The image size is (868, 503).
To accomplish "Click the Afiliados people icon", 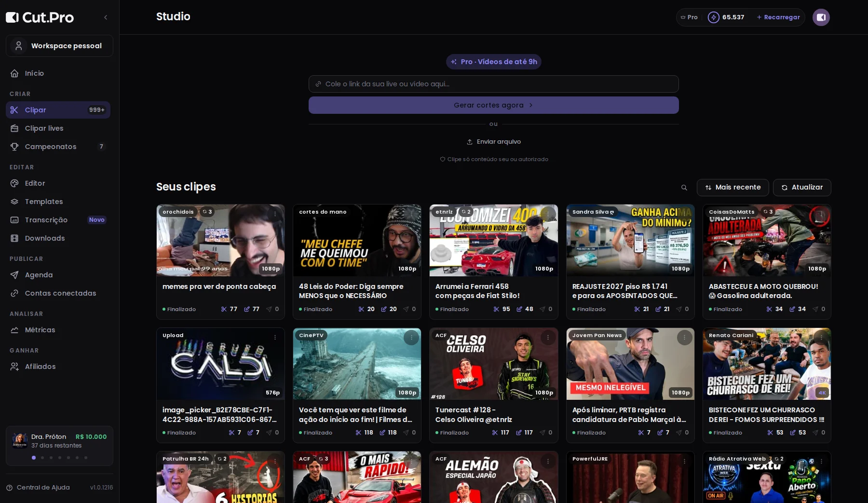I will click(14, 367).
